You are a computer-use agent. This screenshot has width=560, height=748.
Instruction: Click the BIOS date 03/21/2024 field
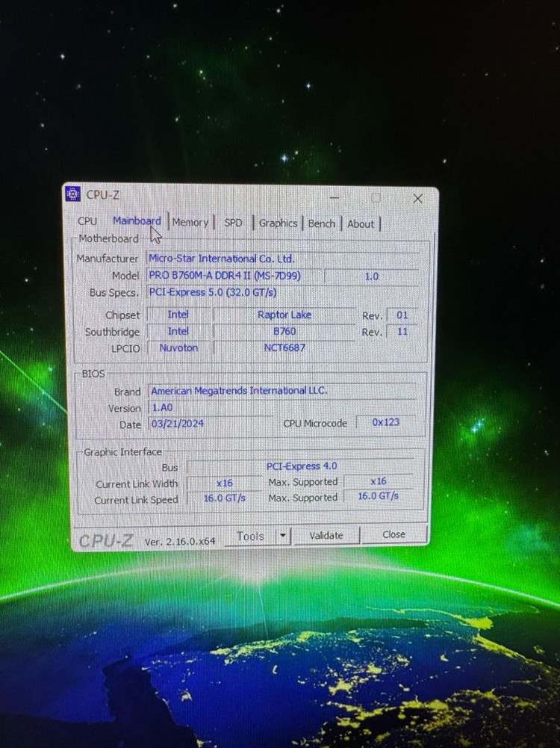(x=210, y=424)
